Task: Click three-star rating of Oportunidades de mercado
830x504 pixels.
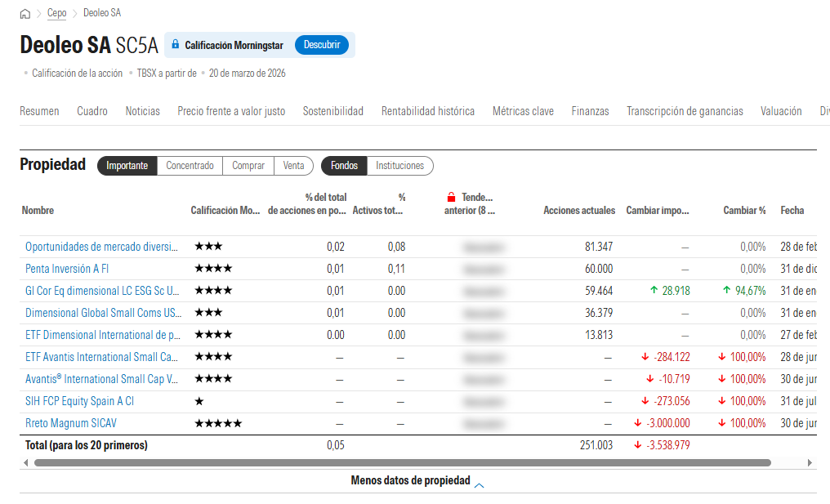Action: point(208,246)
